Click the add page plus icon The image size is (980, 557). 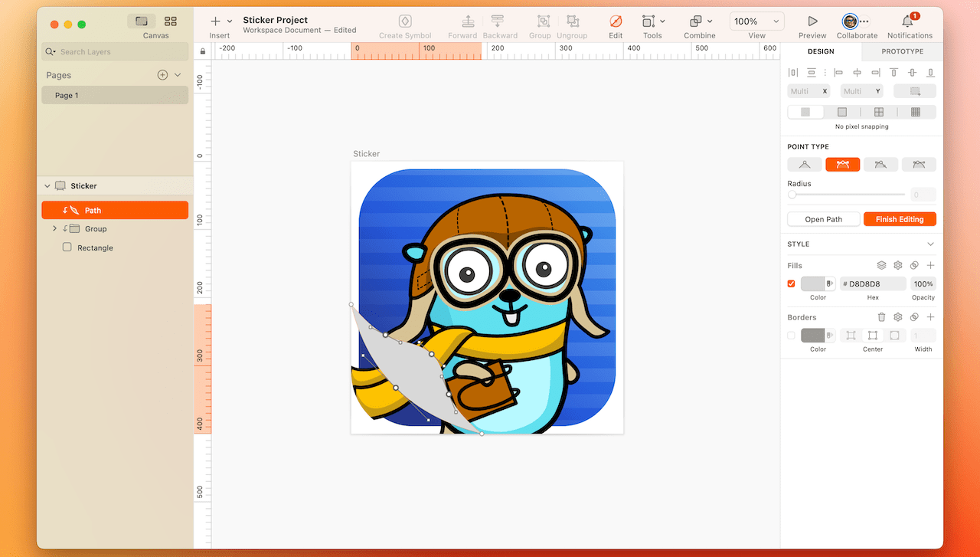click(162, 75)
